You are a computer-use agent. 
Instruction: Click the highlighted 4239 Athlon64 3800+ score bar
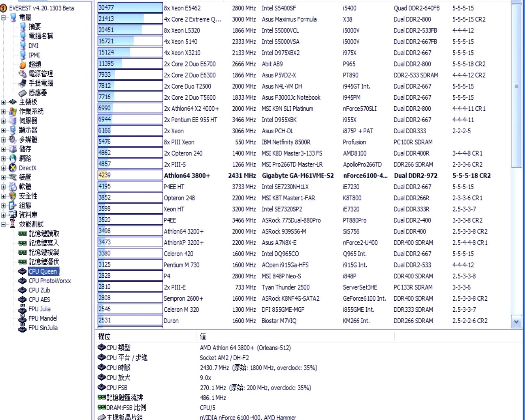[x=130, y=175]
